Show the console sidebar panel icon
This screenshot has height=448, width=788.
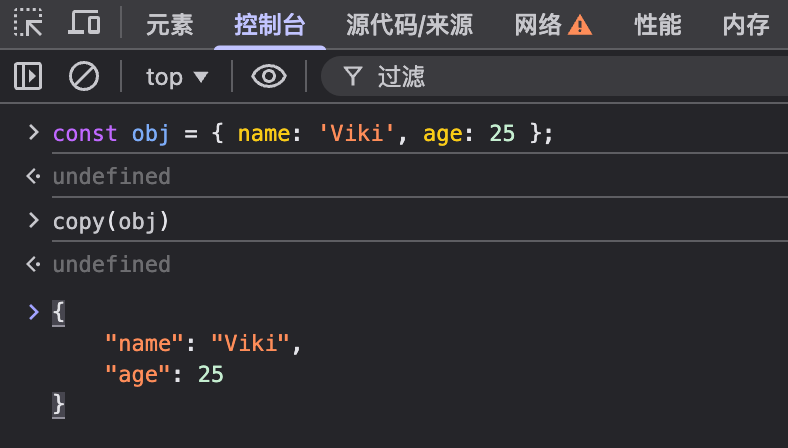(x=28, y=76)
